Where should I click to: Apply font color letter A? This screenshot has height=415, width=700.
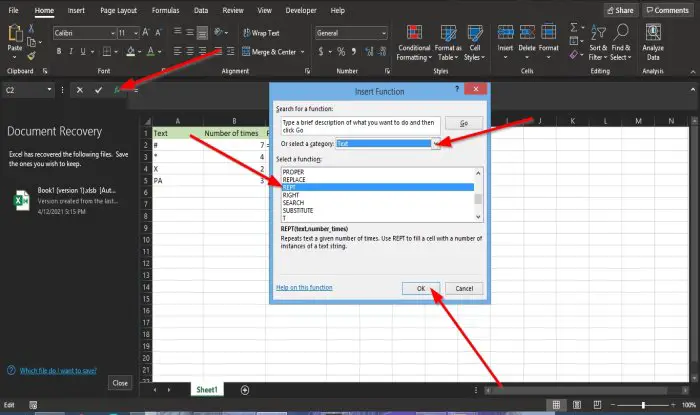(151, 52)
